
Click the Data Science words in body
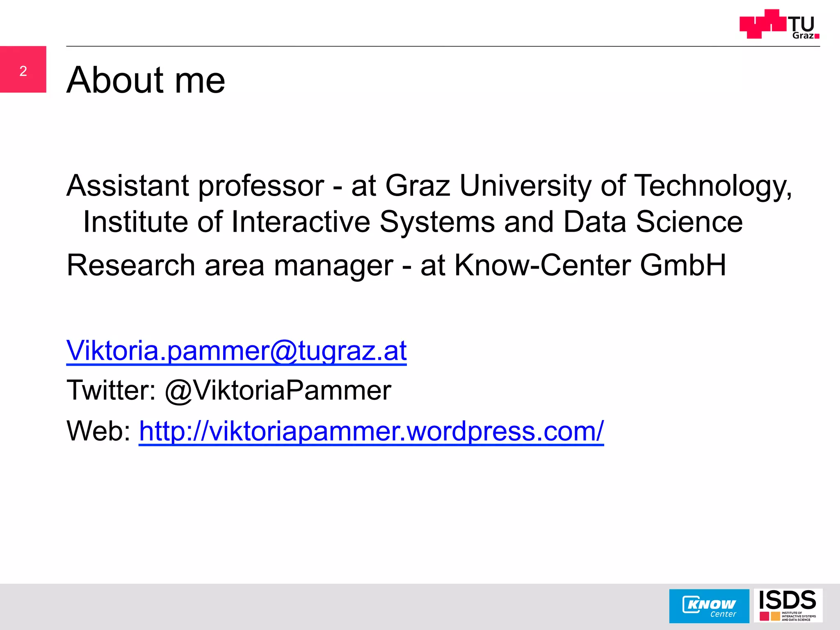click(x=653, y=222)
